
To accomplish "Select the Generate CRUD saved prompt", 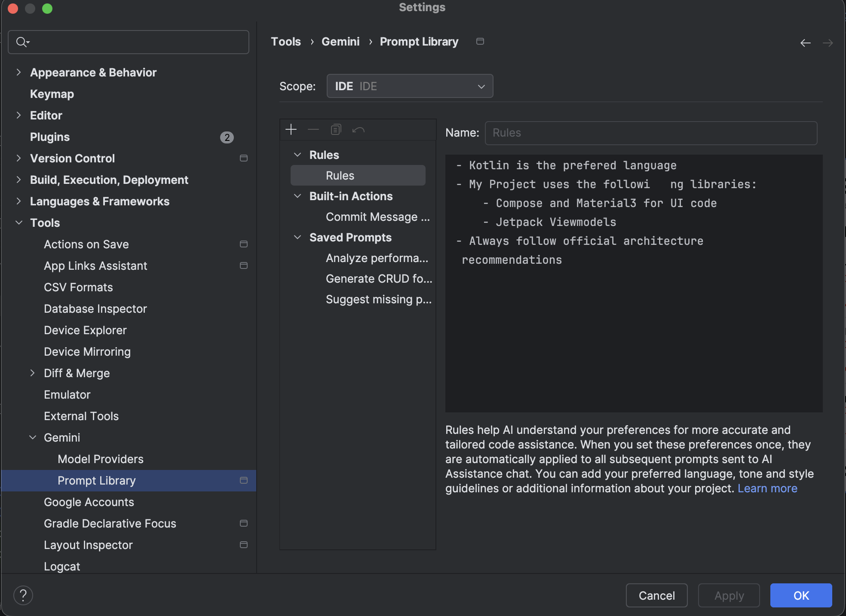I will coord(378,279).
